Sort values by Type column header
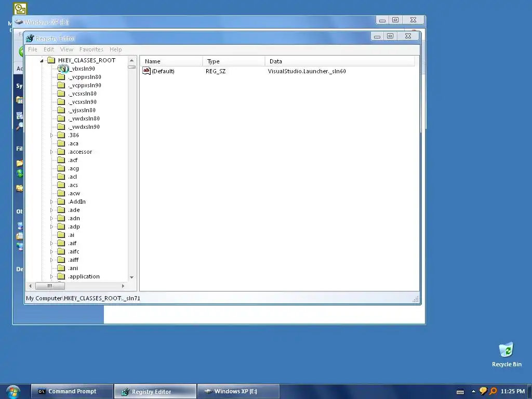532x399 pixels. click(x=234, y=61)
